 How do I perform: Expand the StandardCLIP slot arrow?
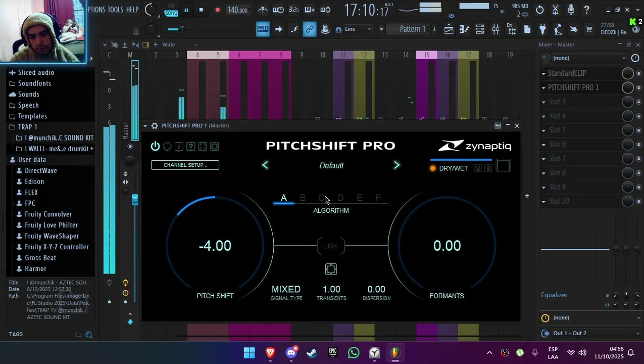pos(543,73)
